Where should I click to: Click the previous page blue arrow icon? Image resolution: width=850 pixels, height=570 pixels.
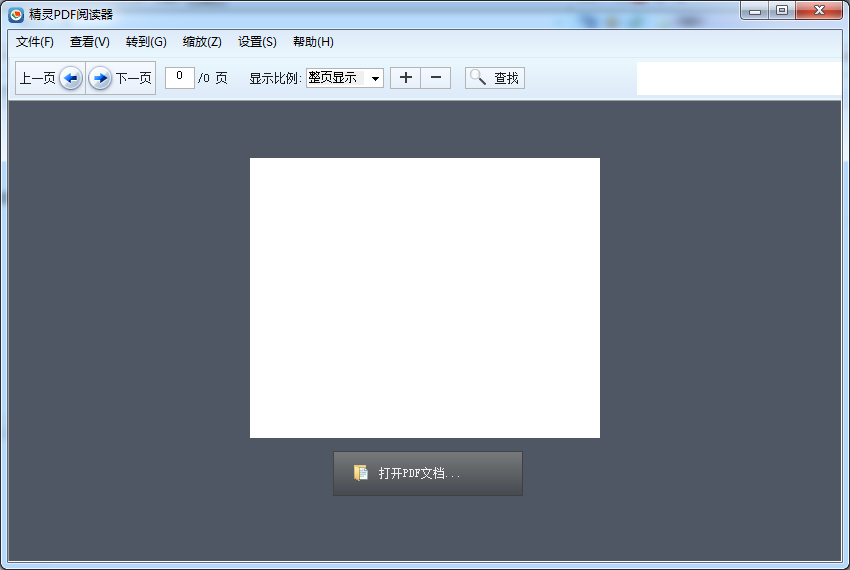[70, 78]
